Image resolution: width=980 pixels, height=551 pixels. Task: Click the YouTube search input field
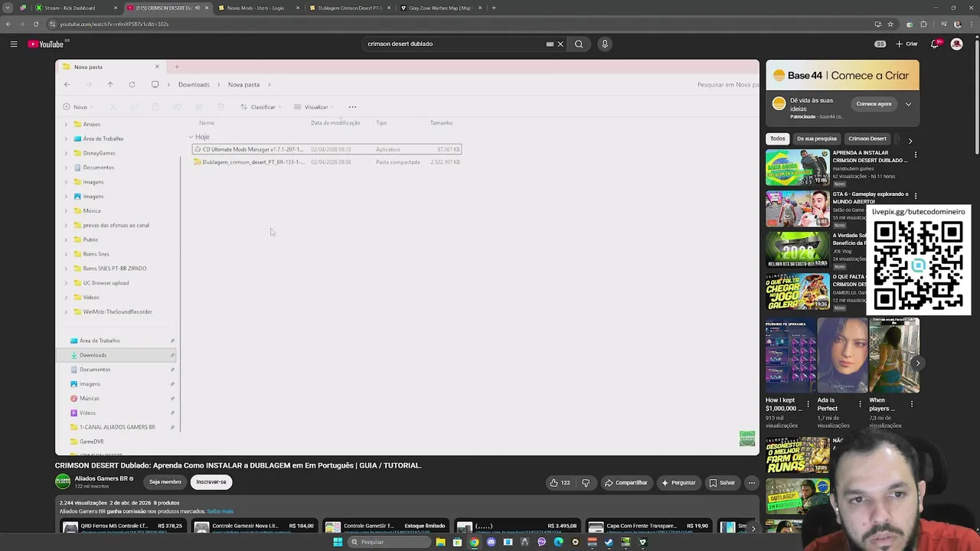coord(452,44)
